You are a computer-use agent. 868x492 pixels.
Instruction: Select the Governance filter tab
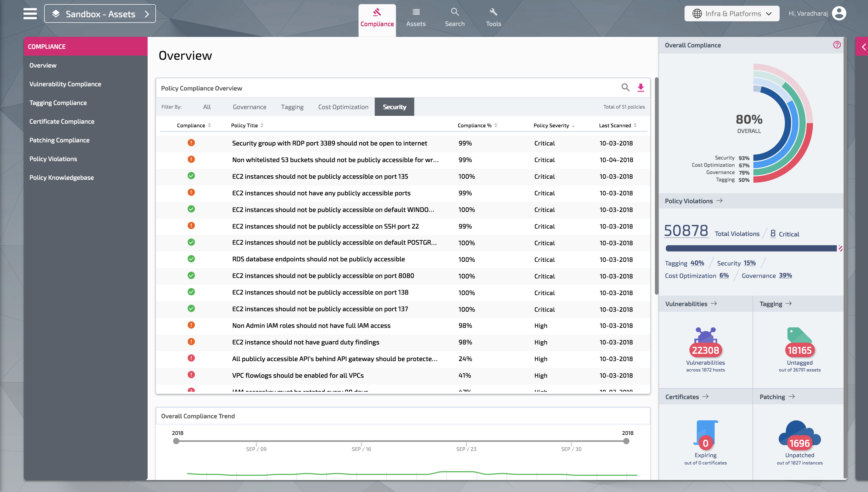pyautogui.click(x=249, y=107)
